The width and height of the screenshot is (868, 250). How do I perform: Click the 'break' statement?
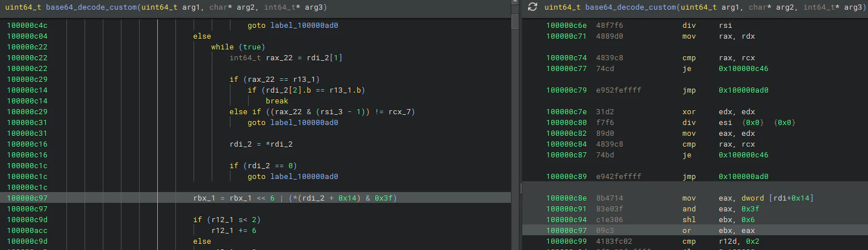(x=277, y=101)
